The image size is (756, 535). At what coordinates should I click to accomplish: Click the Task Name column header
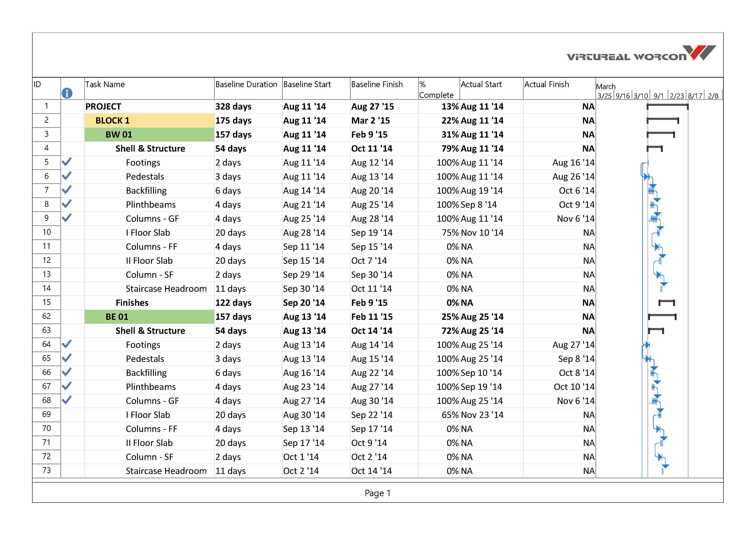pos(105,84)
